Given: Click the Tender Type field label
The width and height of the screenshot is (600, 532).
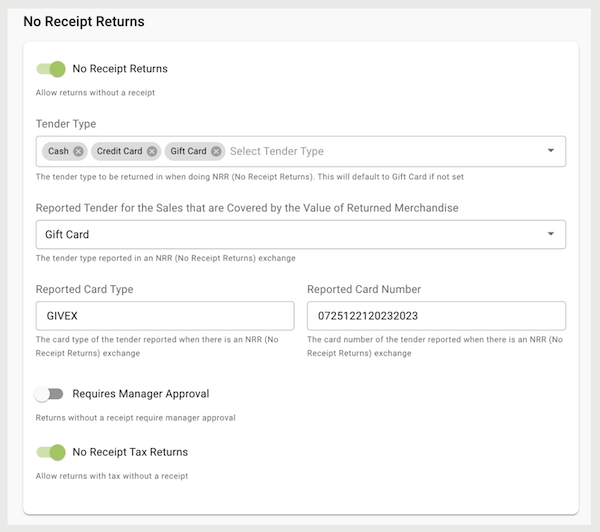Looking at the screenshot, I should point(66,124).
